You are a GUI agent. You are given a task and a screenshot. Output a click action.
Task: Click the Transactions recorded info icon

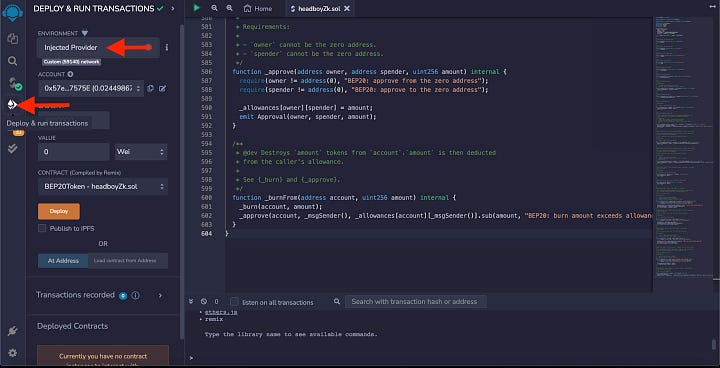coord(135,295)
